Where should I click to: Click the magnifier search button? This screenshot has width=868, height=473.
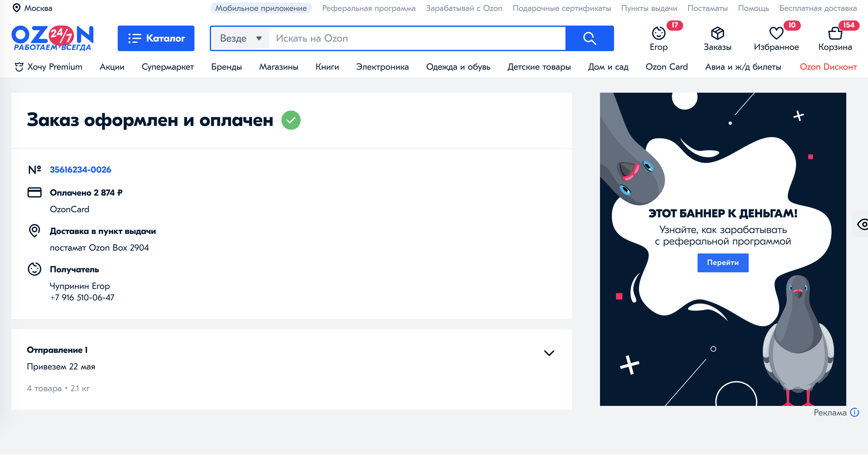click(589, 38)
